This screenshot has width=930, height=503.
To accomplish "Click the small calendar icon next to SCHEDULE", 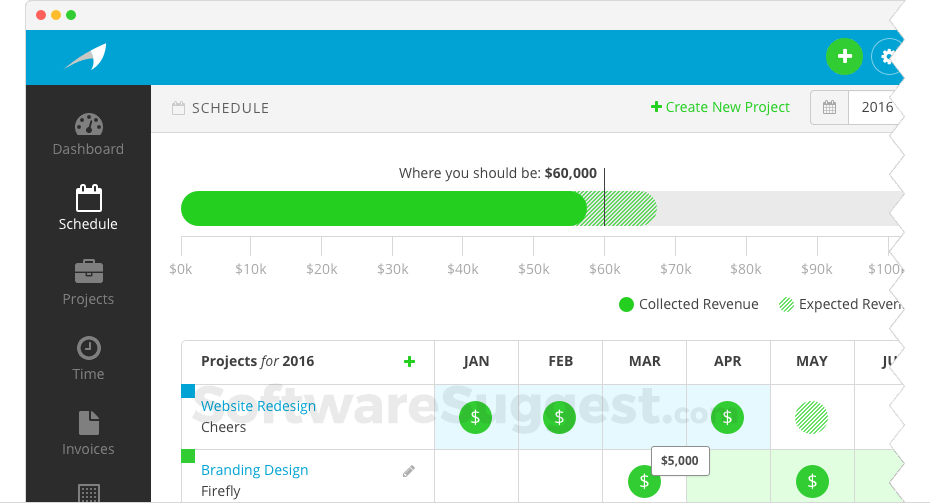I will (x=178, y=108).
